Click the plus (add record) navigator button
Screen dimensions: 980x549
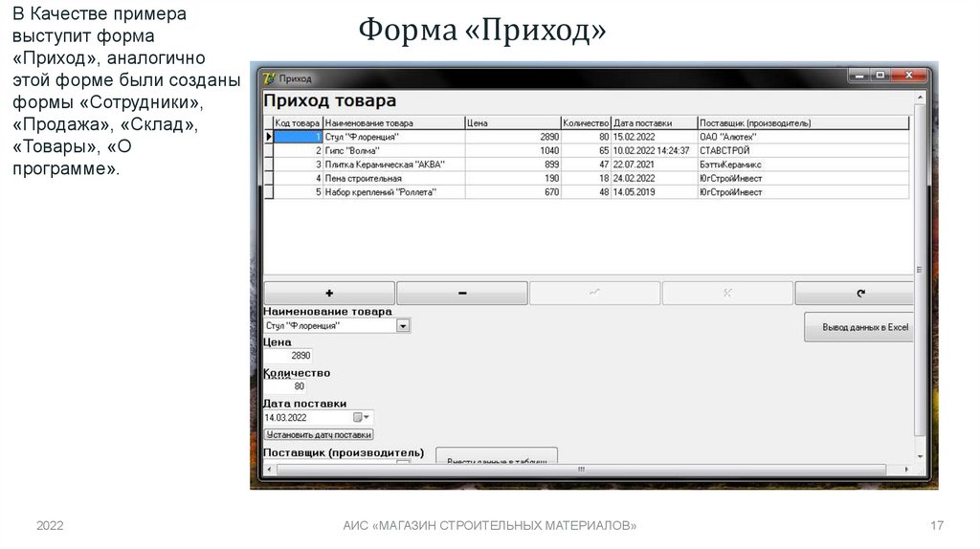click(329, 293)
